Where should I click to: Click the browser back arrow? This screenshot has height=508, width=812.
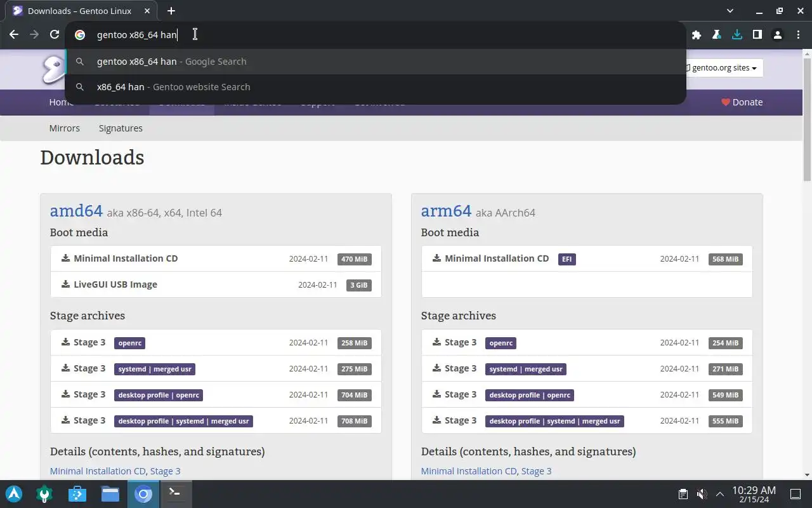coord(14,35)
